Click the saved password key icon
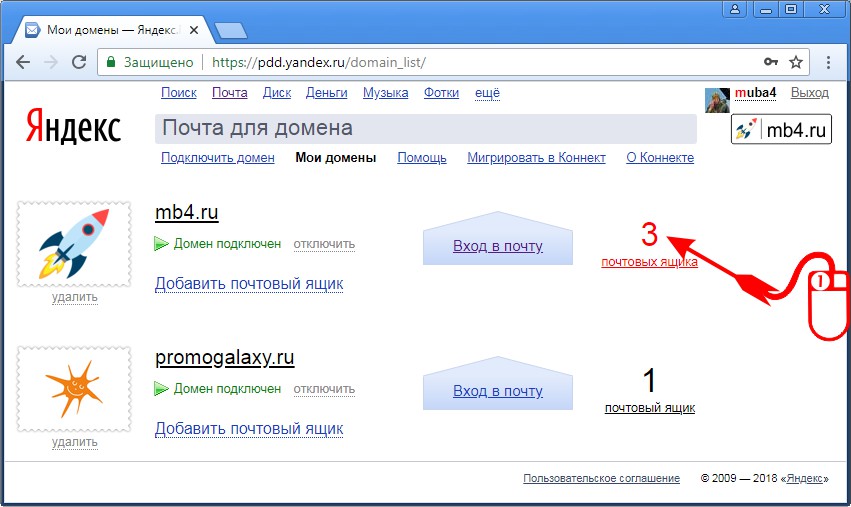This screenshot has width=851, height=507. tap(771, 62)
